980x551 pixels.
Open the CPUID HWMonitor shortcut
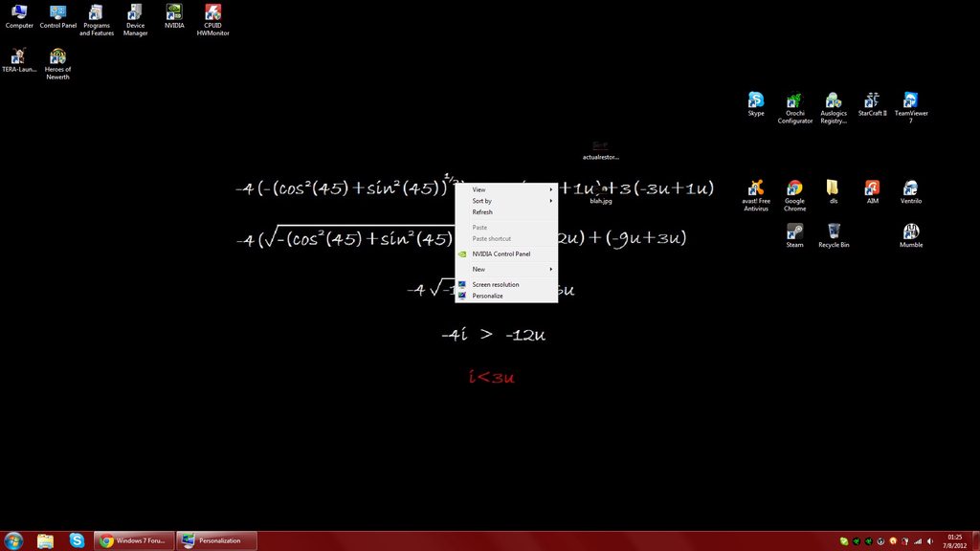point(212,20)
